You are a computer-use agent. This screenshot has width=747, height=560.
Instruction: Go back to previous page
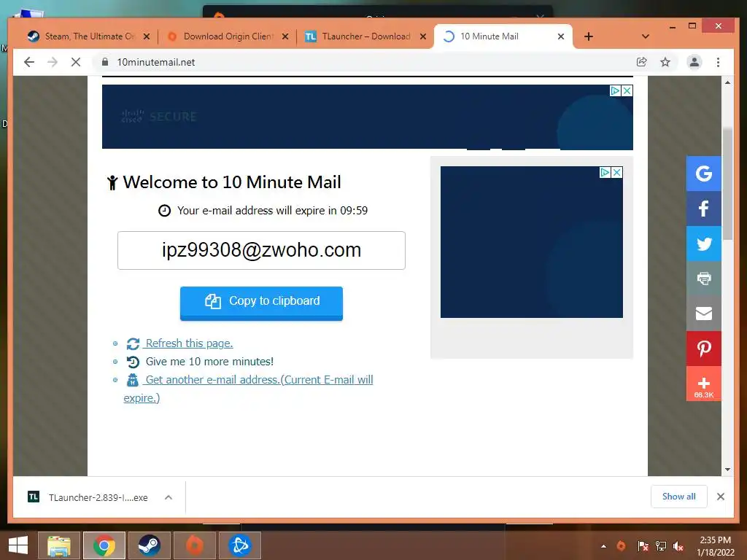coord(29,62)
